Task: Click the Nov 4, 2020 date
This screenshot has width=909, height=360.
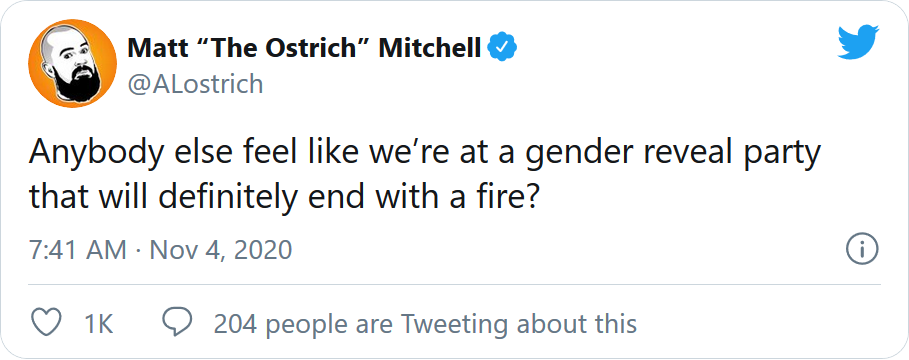Action: pyautogui.click(x=220, y=250)
